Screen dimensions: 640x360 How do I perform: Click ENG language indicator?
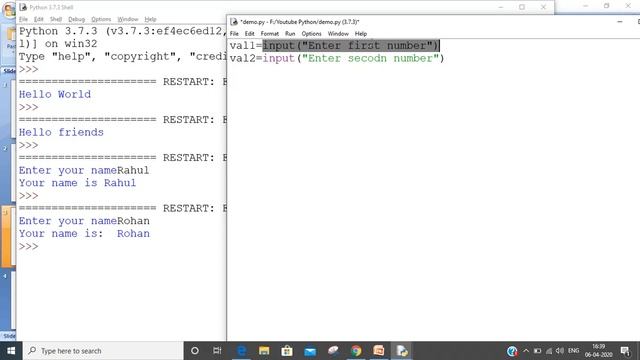[573, 351]
